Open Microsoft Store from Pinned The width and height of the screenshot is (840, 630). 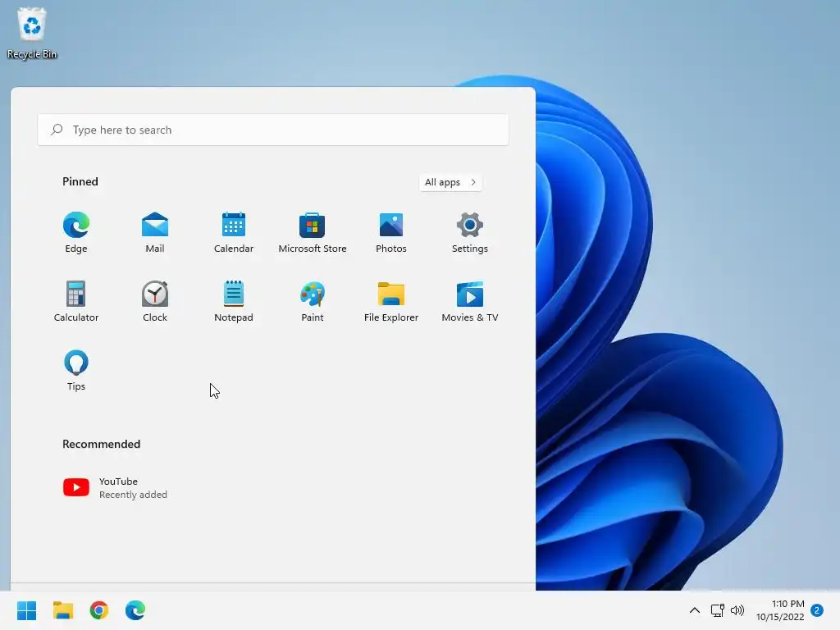(313, 232)
